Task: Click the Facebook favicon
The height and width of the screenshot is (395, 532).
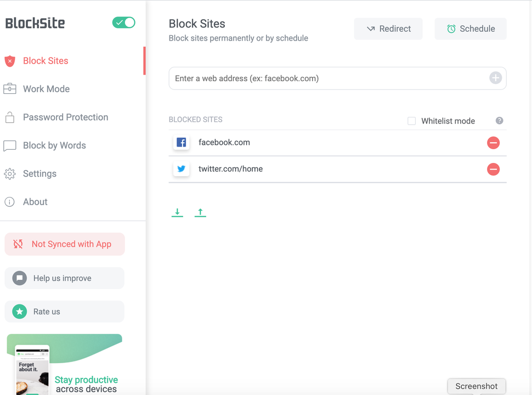Action: pos(181,142)
